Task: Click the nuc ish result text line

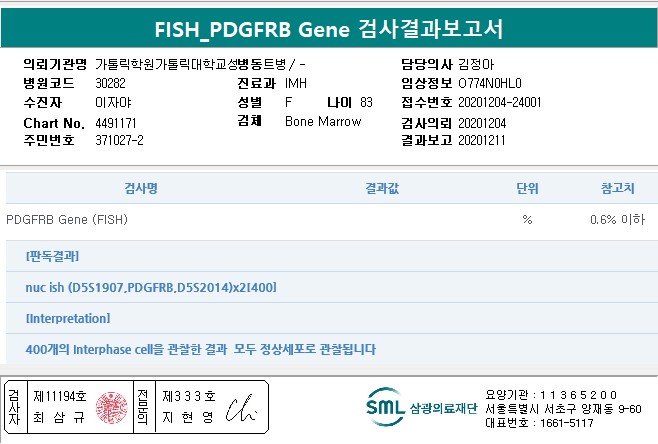Action: pyautogui.click(x=150, y=288)
